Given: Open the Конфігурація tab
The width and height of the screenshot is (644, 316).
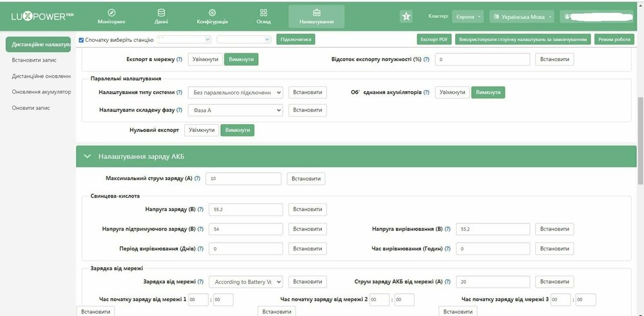Looking at the screenshot, I should (x=212, y=17).
